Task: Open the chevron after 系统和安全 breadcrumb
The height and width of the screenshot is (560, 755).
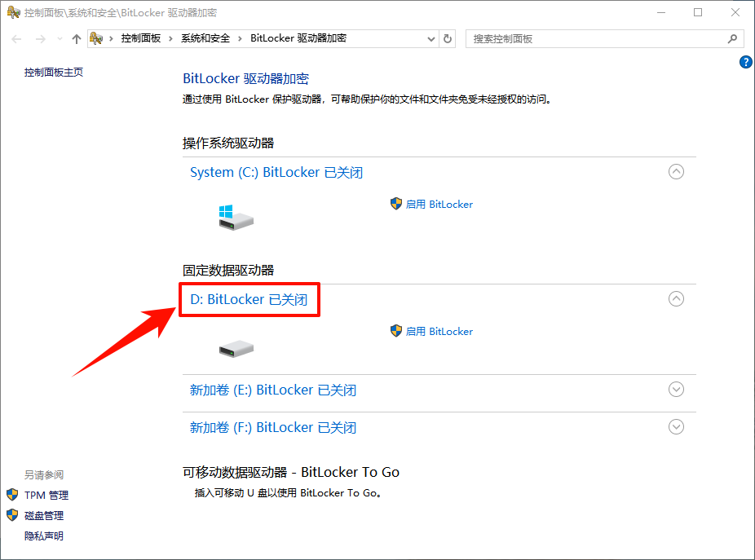Action: click(x=240, y=38)
